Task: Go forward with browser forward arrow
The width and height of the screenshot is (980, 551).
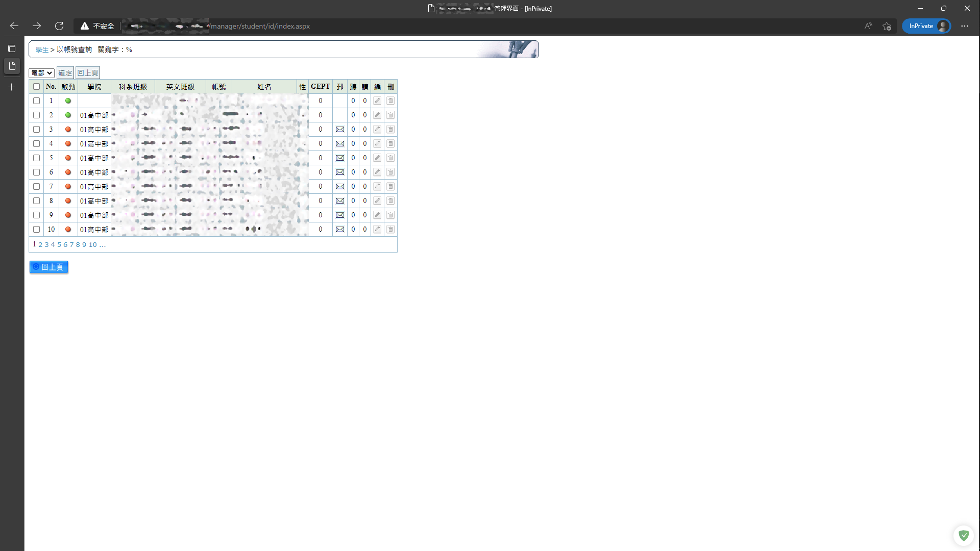Action: 37,26
